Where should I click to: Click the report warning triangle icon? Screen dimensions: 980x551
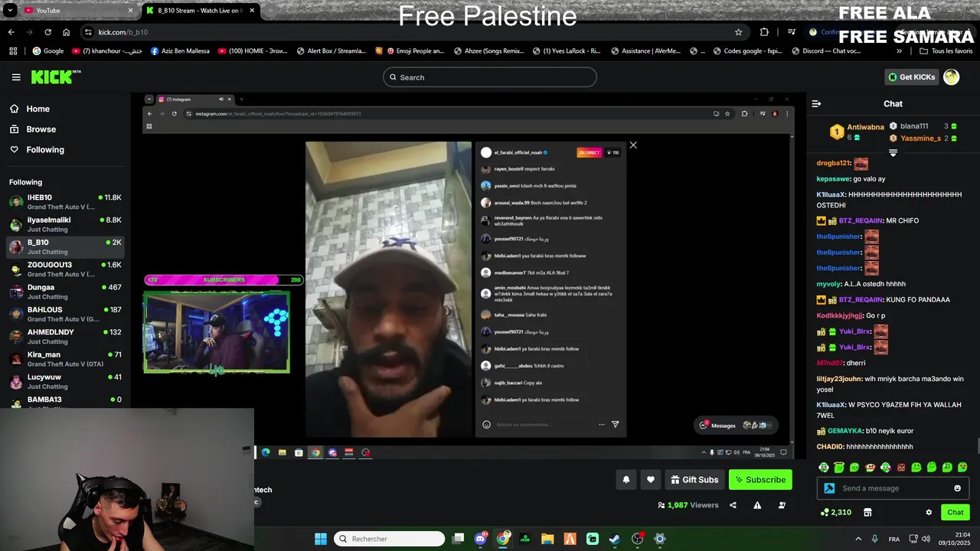tap(757, 505)
